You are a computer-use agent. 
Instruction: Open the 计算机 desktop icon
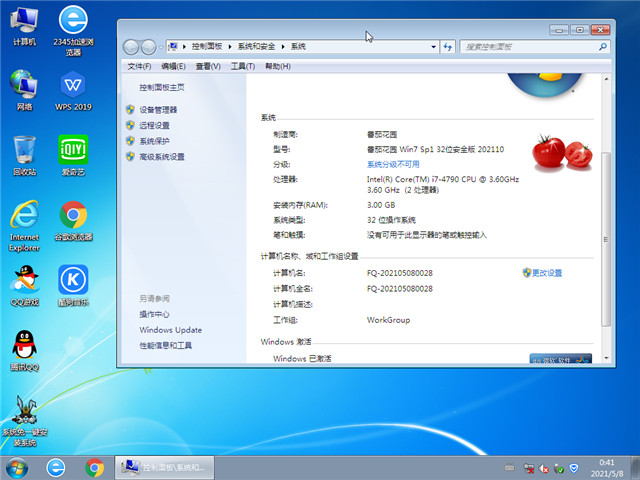point(24,26)
